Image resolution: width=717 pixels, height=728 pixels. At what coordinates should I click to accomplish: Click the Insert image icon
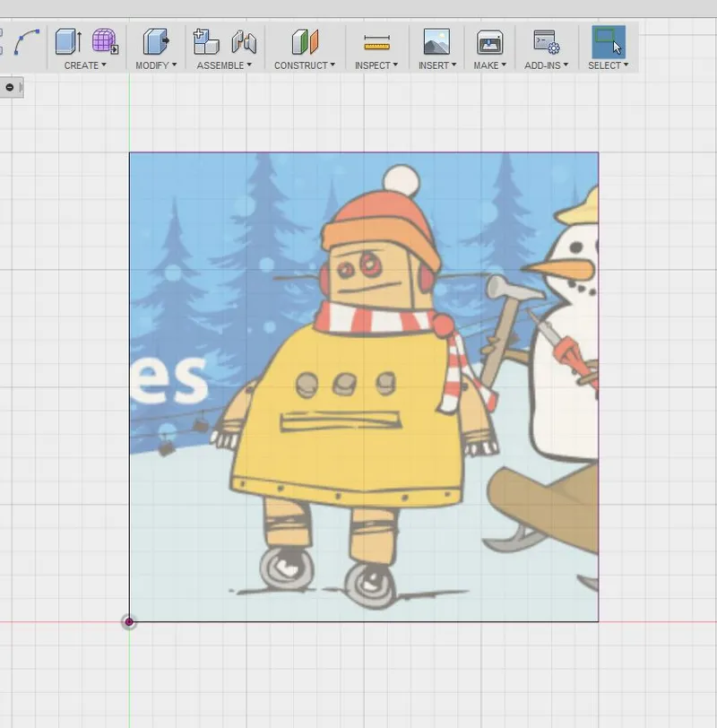click(x=436, y=42)
